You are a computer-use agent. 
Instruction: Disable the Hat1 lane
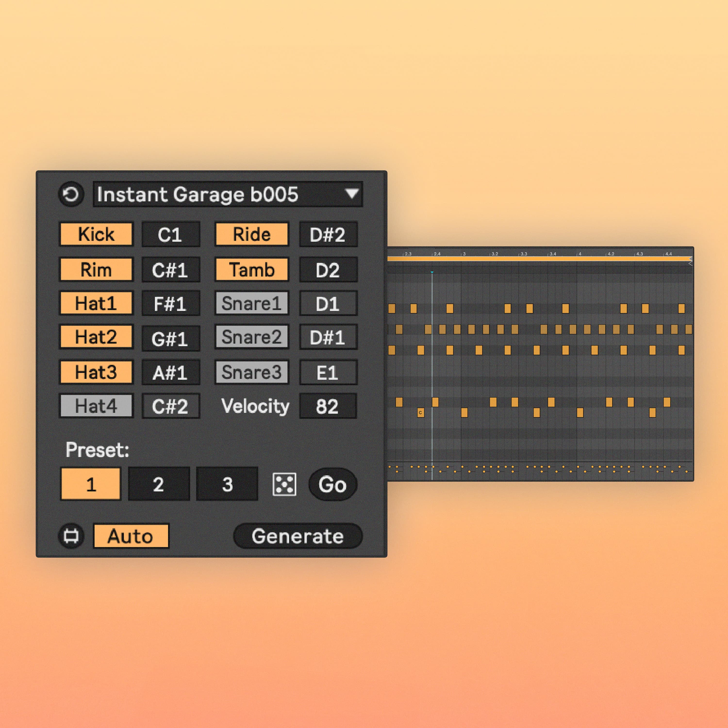click(x=97, y=303)
